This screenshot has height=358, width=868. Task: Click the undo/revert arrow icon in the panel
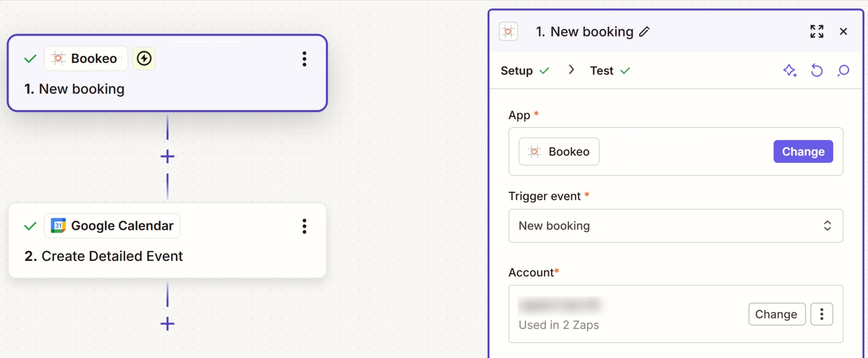817,71
